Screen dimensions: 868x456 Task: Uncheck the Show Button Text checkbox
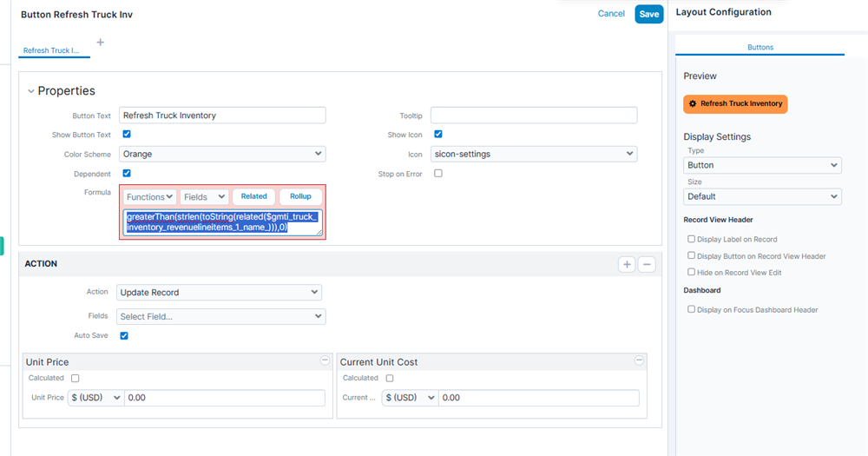(x=127, y=135)
